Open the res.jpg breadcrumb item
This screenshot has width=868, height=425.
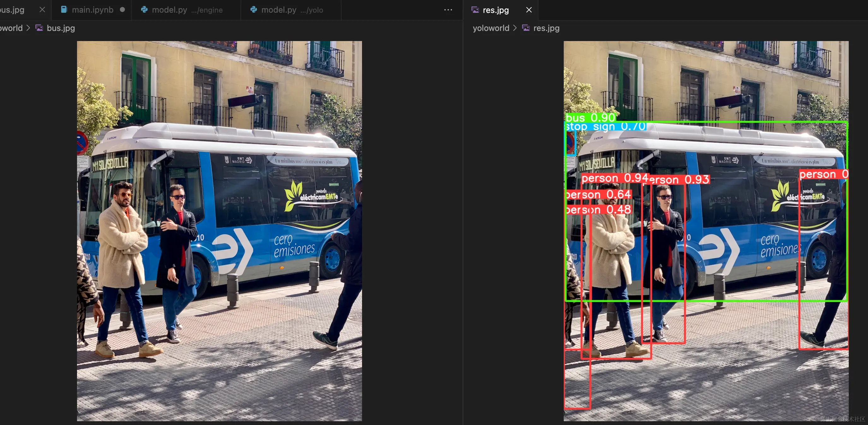click(546, 28)
